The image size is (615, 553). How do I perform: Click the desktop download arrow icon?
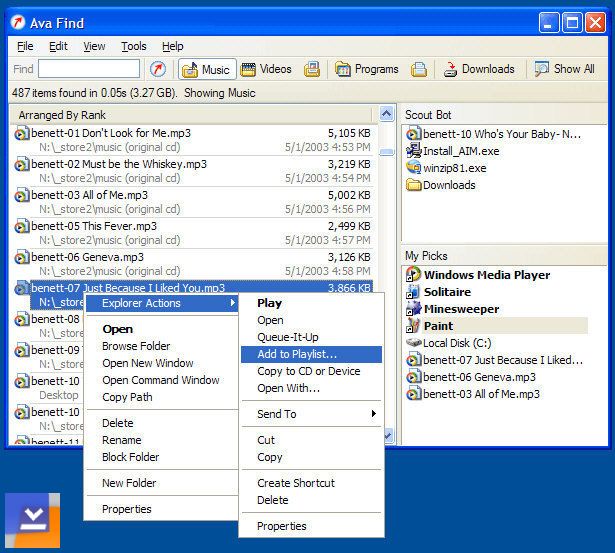pyautogui.click(x=33, y=520)
